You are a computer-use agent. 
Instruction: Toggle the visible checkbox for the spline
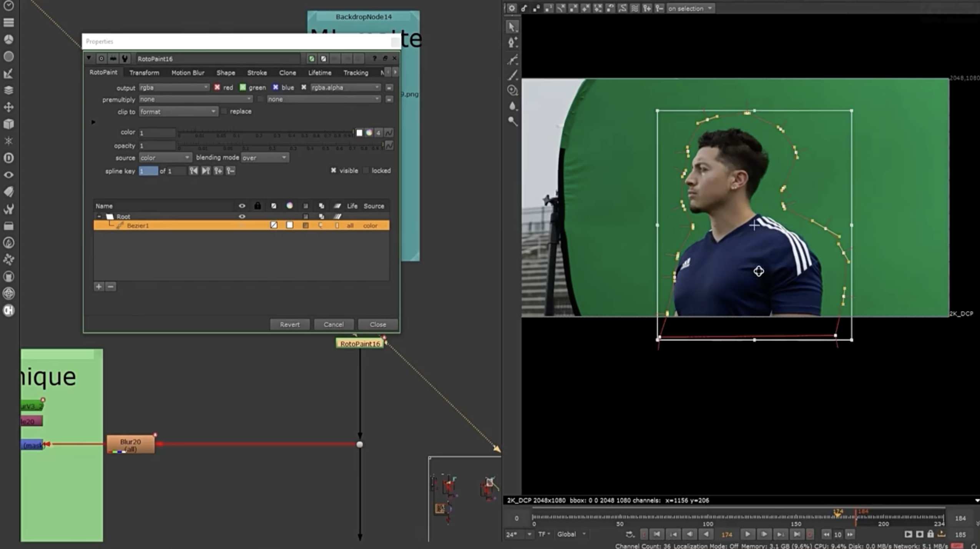[x=333, y=170]
